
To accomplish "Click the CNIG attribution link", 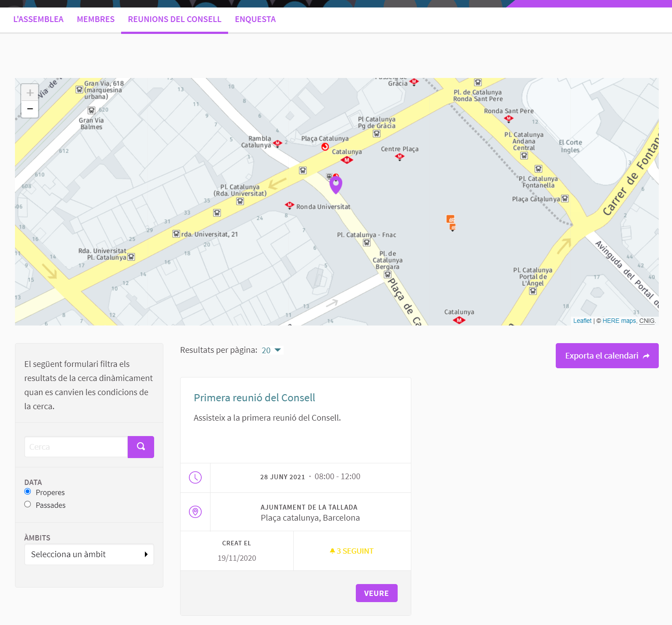I will tap(647, 321).
